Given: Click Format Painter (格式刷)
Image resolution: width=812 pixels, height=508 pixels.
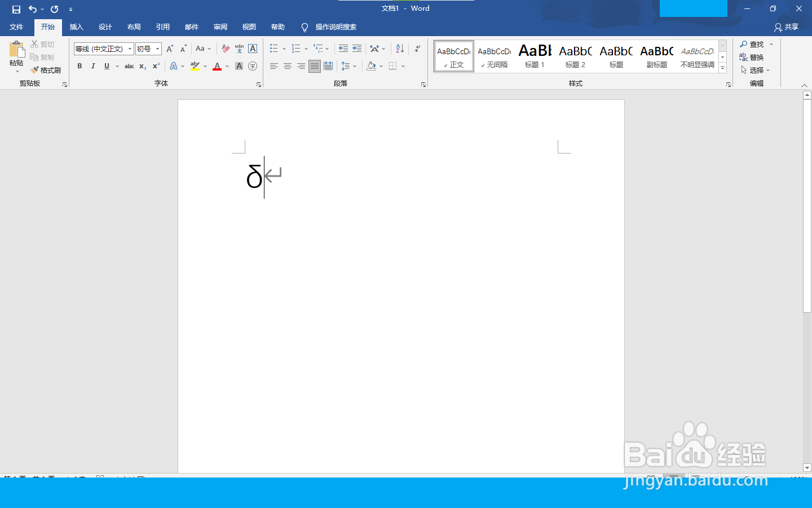Looking at the screenshot, I should (46, 70).
